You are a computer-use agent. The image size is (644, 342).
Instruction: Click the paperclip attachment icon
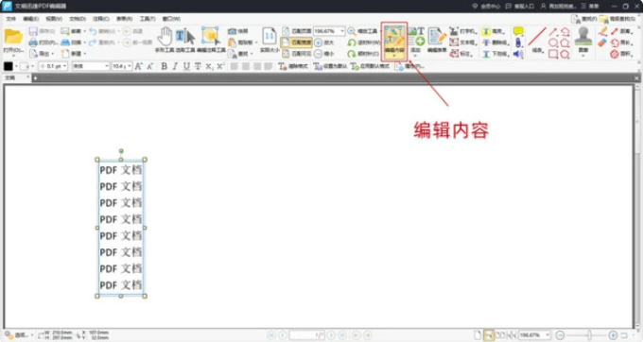(518, 43)
